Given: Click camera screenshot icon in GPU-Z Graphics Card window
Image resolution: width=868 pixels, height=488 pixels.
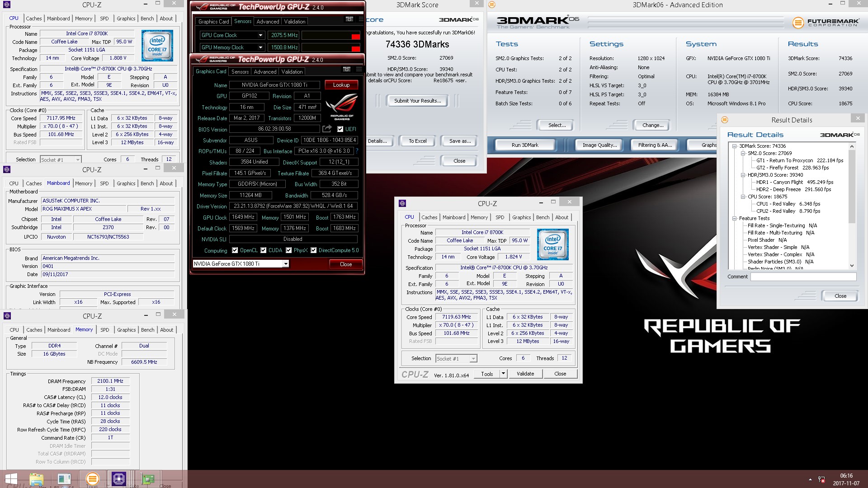Looking at the screenshot, I should pos(347,70).
